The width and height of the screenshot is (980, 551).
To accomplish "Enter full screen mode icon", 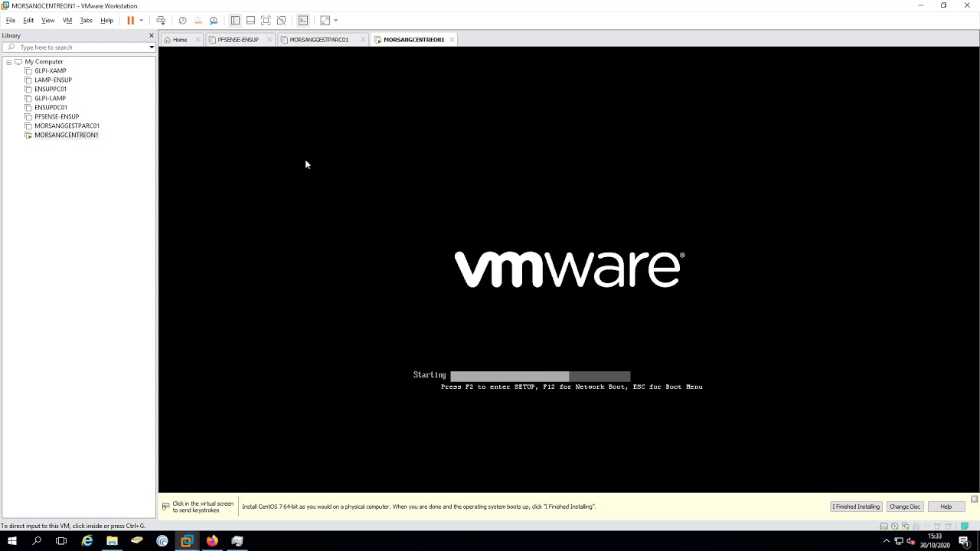I will point(266,21).
